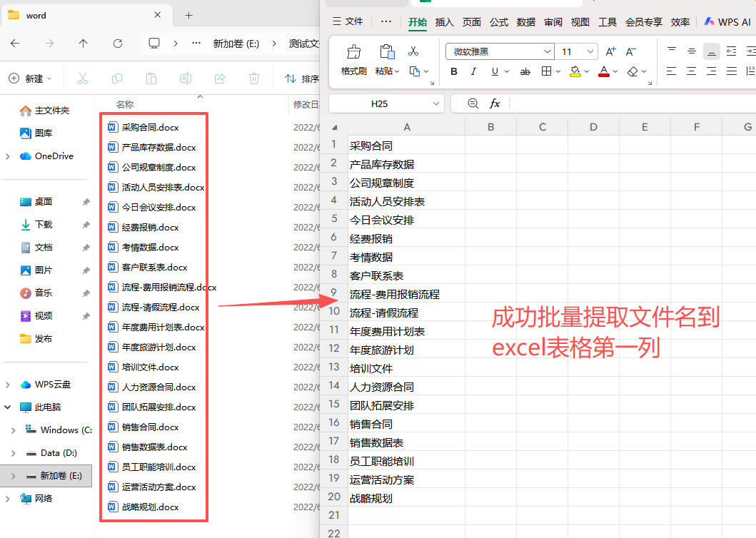Screen dimensions: 756x538
Task: Click the Select All corner triangle in the sheet
Action: point(334,127)
